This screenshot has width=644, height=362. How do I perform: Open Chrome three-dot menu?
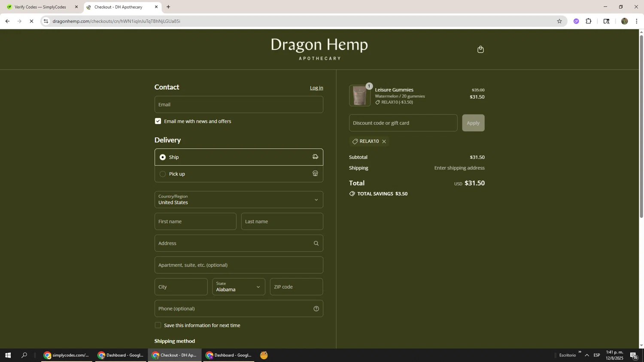click(636, 21)
